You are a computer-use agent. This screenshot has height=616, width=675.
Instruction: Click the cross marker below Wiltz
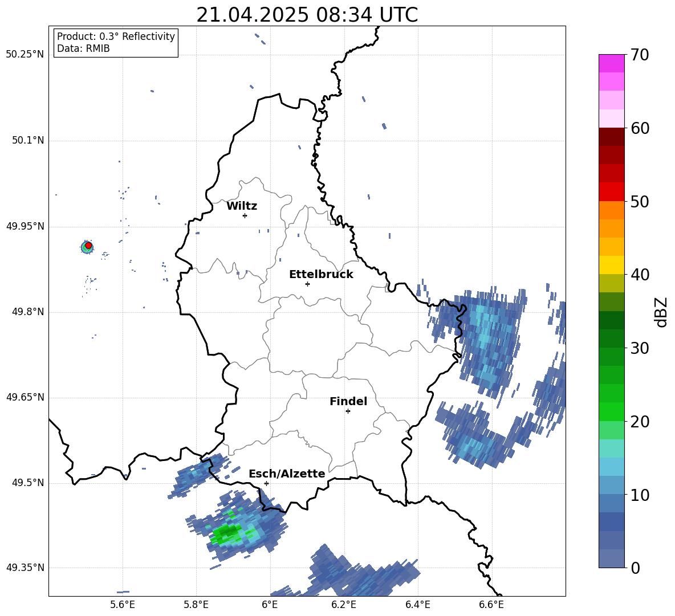pyautogui.click(x=245, y=215)
